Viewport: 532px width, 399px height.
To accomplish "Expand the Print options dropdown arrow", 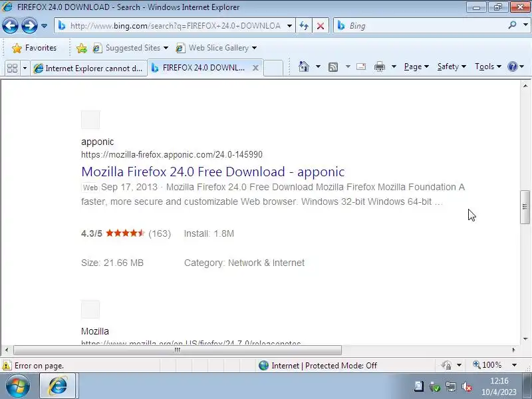I will pyautogui.click(x=394, y=66).
